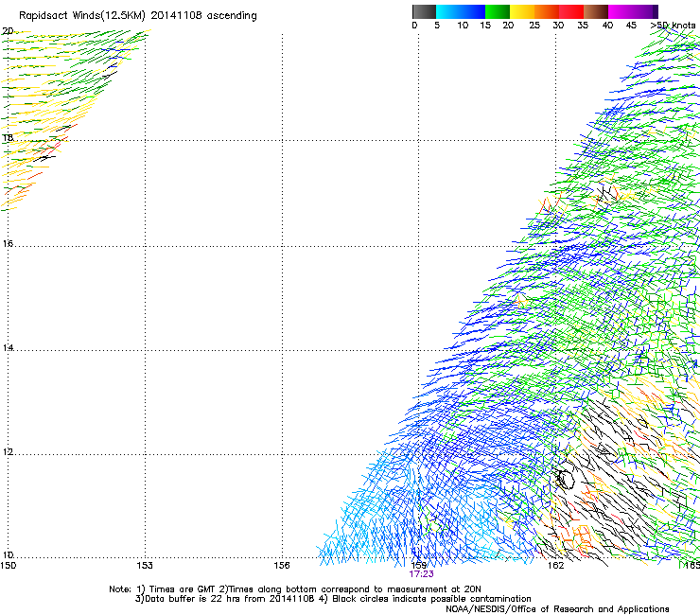
Task: Click the green 15-20 knots color segment
Action: tap(498, 11)
